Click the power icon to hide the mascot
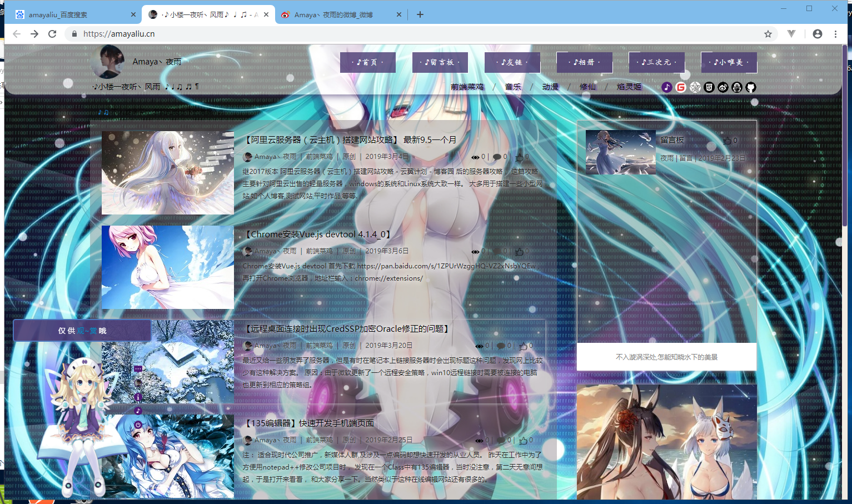852x504 pixels. pos(138,425)
